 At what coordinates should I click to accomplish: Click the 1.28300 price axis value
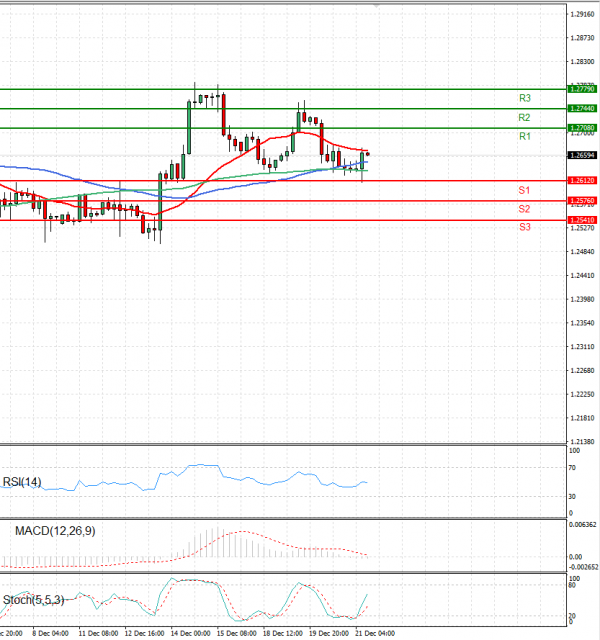tap(582, 62)
